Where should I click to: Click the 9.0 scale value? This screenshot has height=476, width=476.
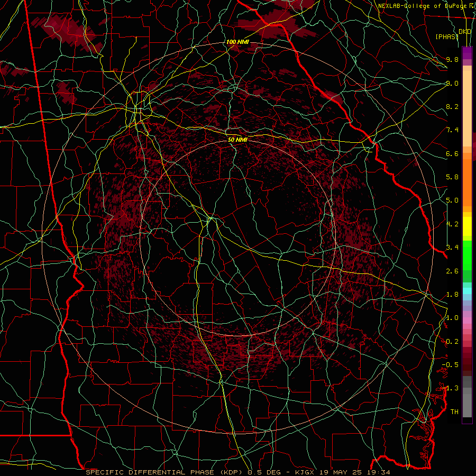pos(452,83)
